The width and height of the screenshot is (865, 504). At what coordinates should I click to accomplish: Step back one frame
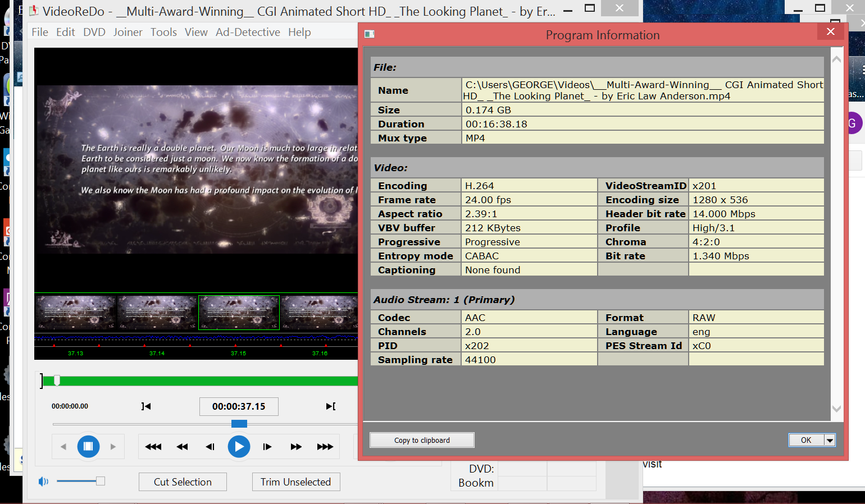[x=210, y=447]
